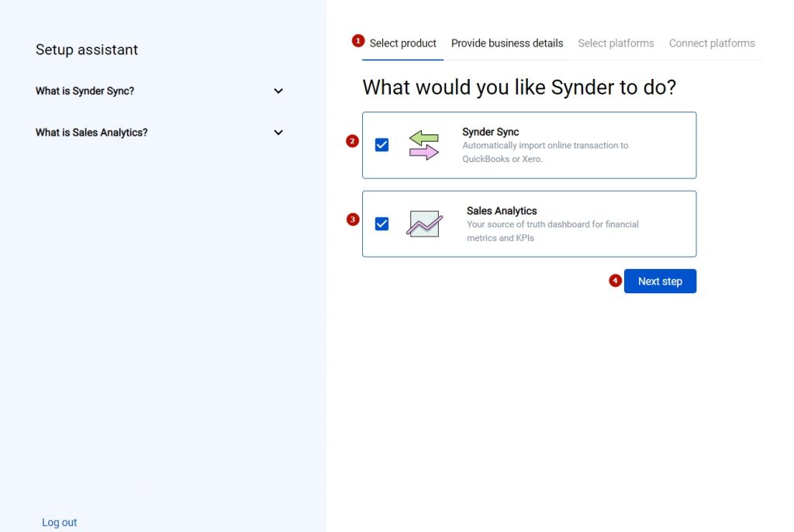Click the Next step button

pos(660,282)
